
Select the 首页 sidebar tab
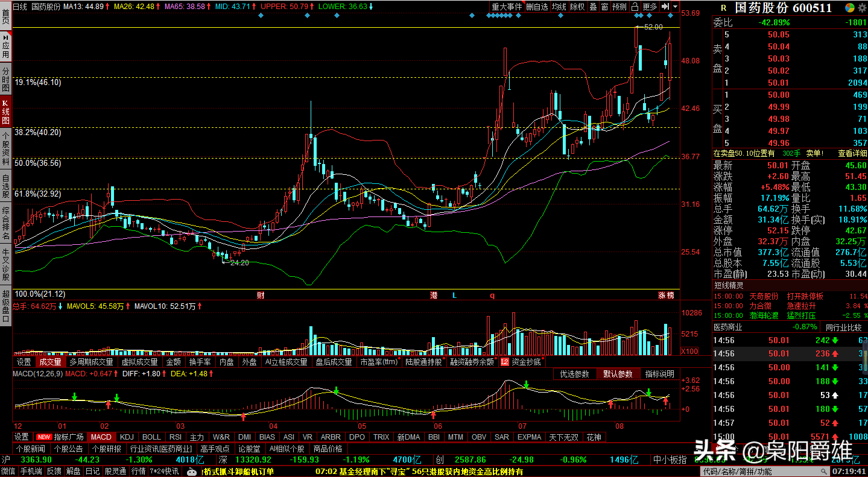coord(5,16)
